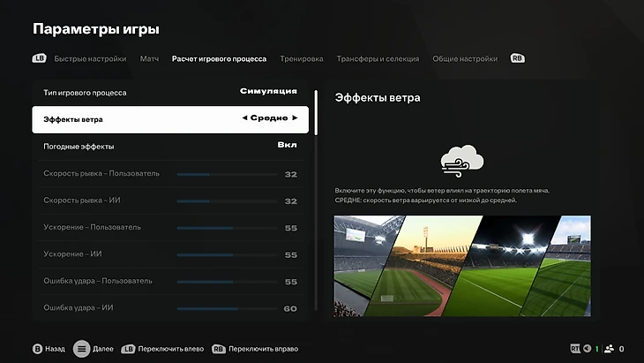Click the Параметры игры page title
Viewport: 644px width, 363px height.
click(x=96, y=29)
